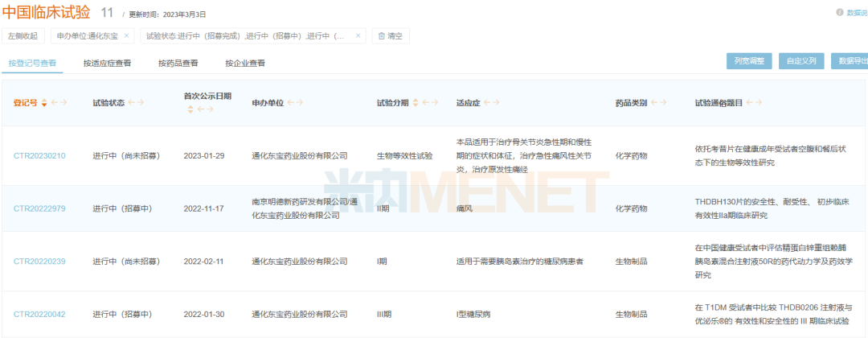868x338 pixels.
Task: Switch to the 按药品查看 tab
Action: pyautogui.click(x=178, y=63)
